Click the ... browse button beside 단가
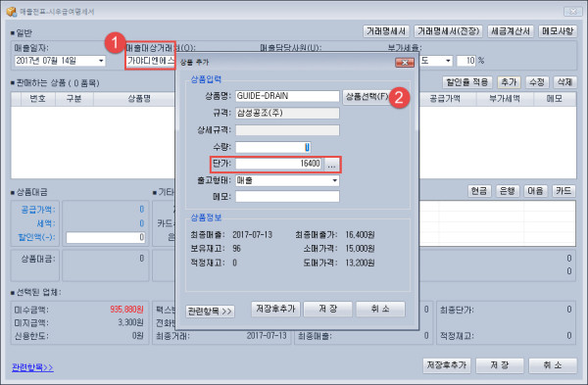588x385 pixels. click(331, 164)
